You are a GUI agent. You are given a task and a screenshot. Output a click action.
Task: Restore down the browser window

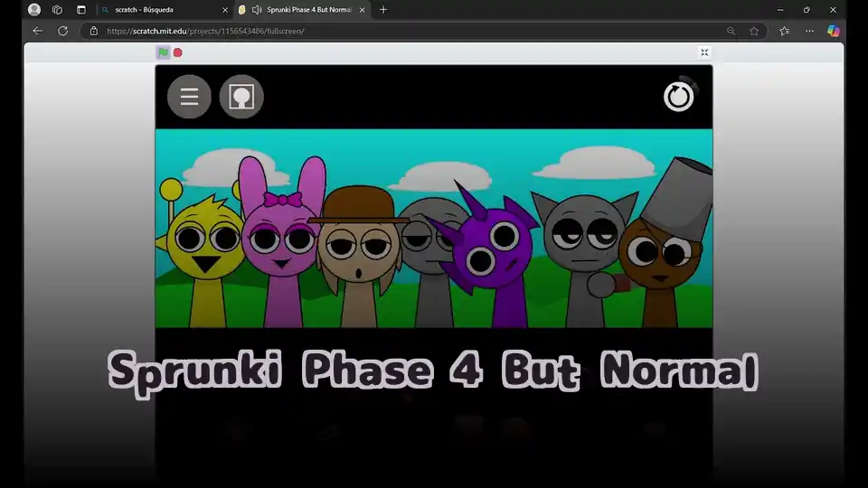(807, 10)
